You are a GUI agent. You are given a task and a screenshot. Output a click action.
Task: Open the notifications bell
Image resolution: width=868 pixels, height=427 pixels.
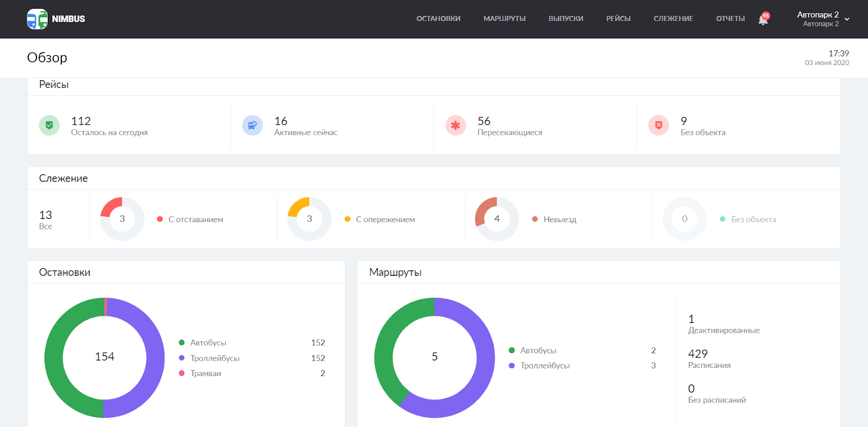click(x=763, y=20)
